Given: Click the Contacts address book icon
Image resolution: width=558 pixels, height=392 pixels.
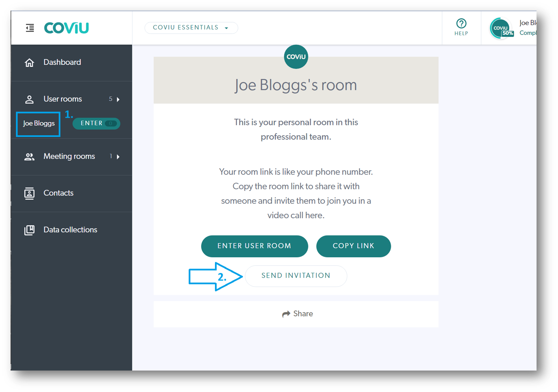Looking at the screenshot, I should 29,193.
